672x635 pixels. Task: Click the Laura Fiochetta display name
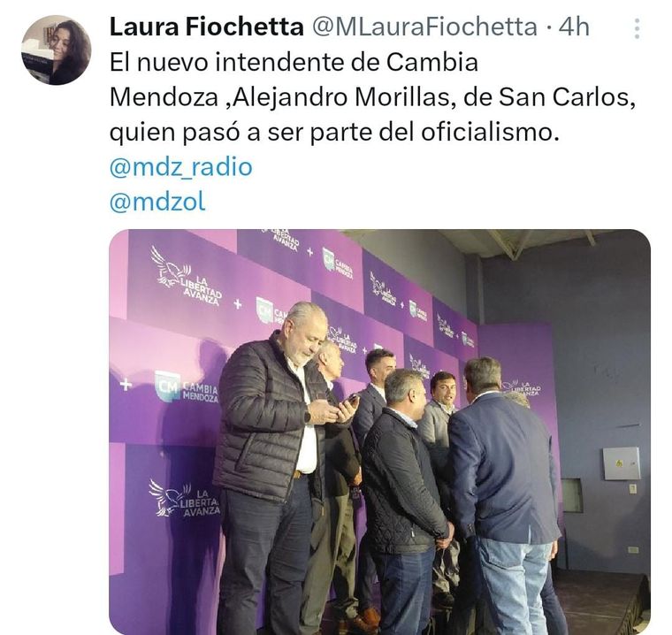tap(207, 27)
